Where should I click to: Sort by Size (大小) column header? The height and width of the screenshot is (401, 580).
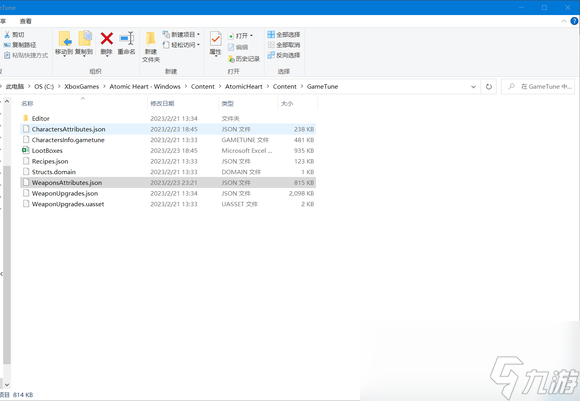[287, 104]
